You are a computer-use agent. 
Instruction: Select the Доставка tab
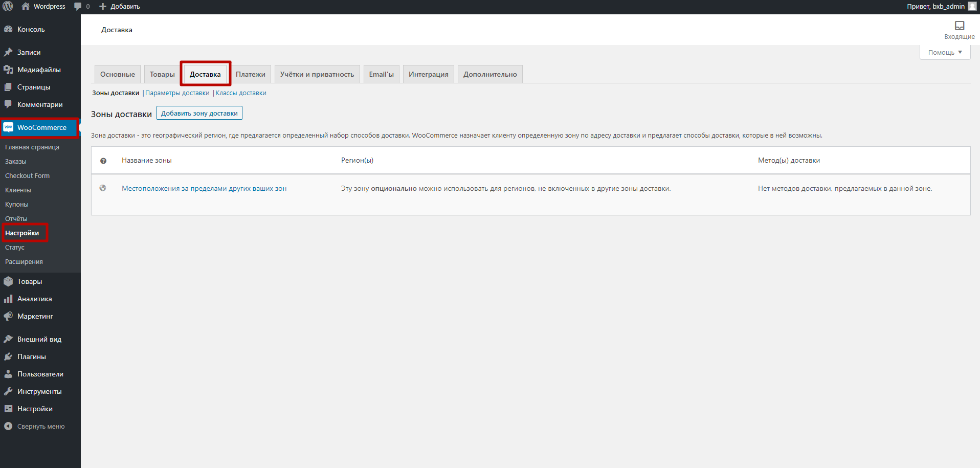point(205,74)
